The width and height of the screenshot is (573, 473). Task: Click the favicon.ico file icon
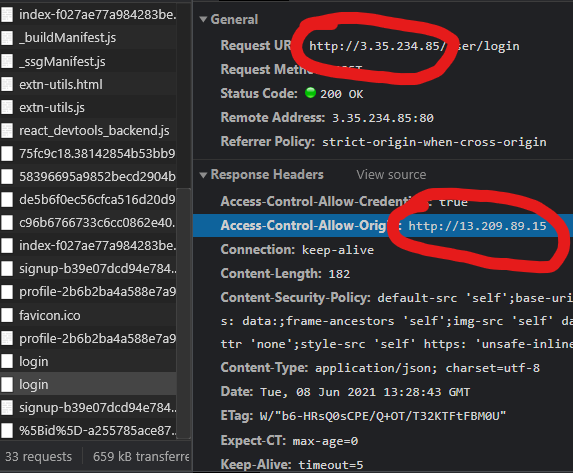point(7,315)
